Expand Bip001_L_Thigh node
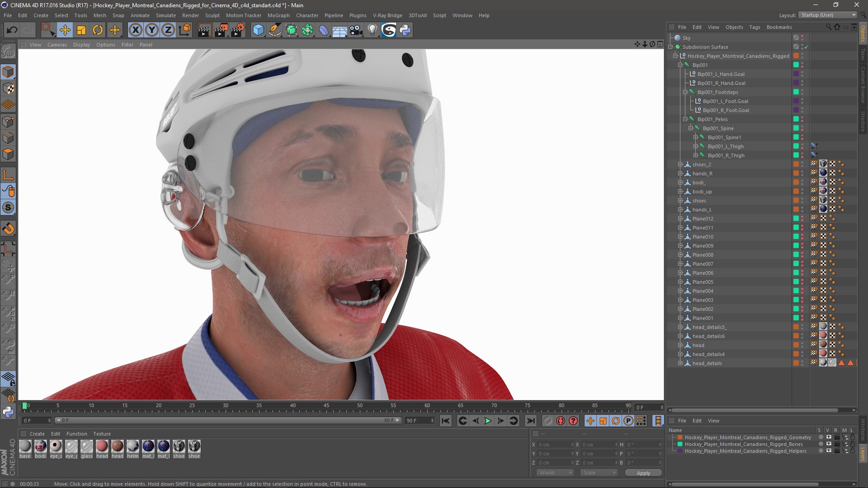868x488 pixels. 696,146
